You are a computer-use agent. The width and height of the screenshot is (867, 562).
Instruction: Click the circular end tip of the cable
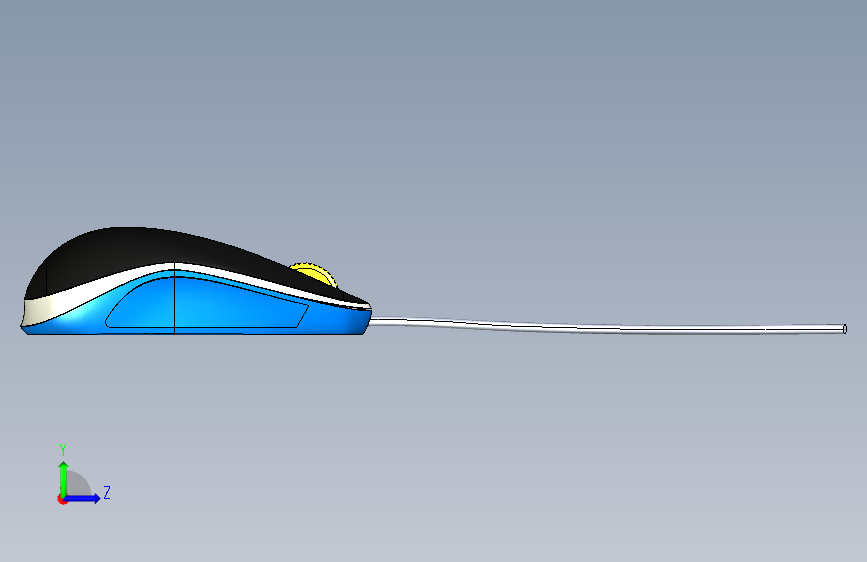pyautogui.click(x=845, y=329)
